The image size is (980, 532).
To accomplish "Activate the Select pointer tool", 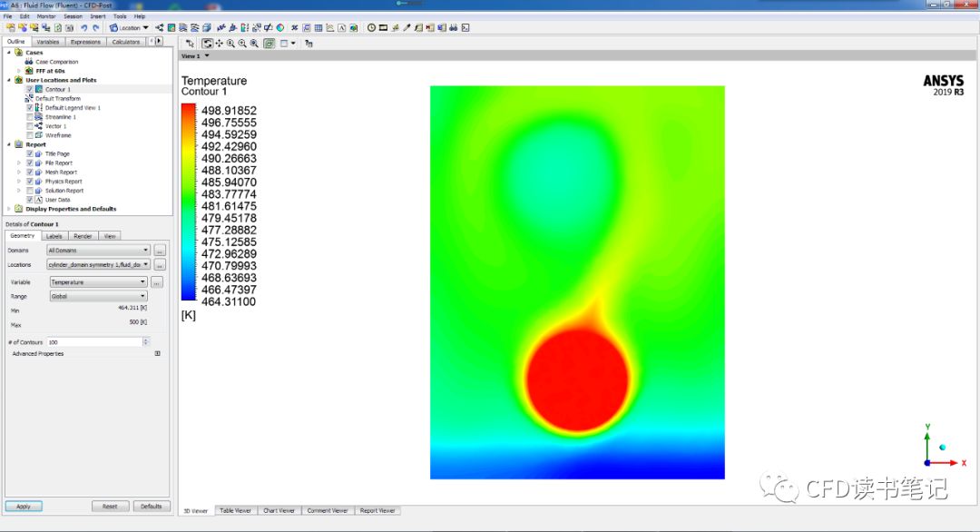I will tap(190, 44).
